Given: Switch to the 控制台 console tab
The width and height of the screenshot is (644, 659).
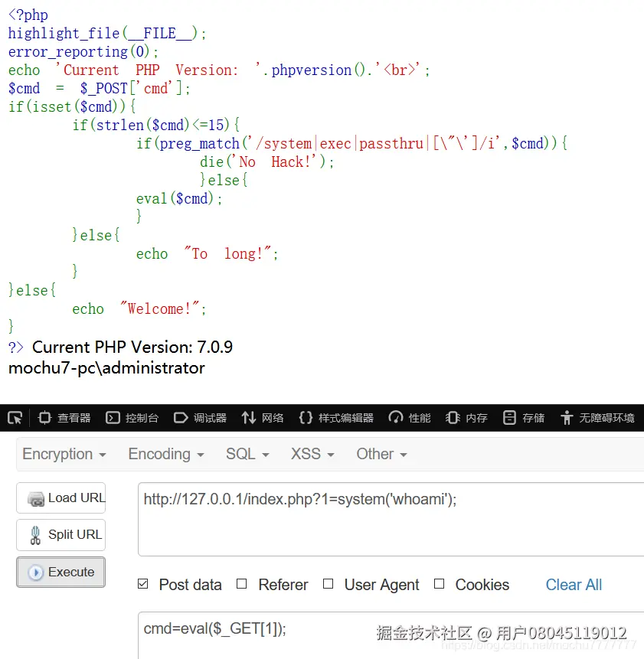Looking at the screenshot, I should coord(132,418).
